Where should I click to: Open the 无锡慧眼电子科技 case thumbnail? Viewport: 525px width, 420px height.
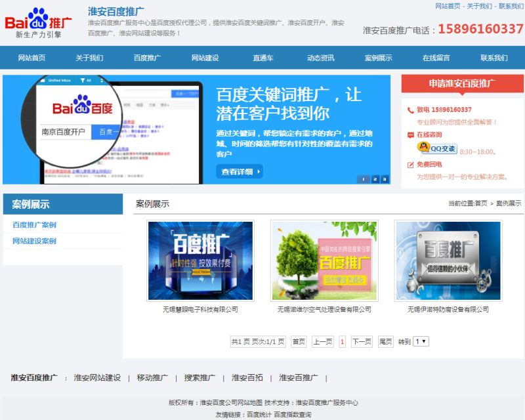(x=201, y=261)
